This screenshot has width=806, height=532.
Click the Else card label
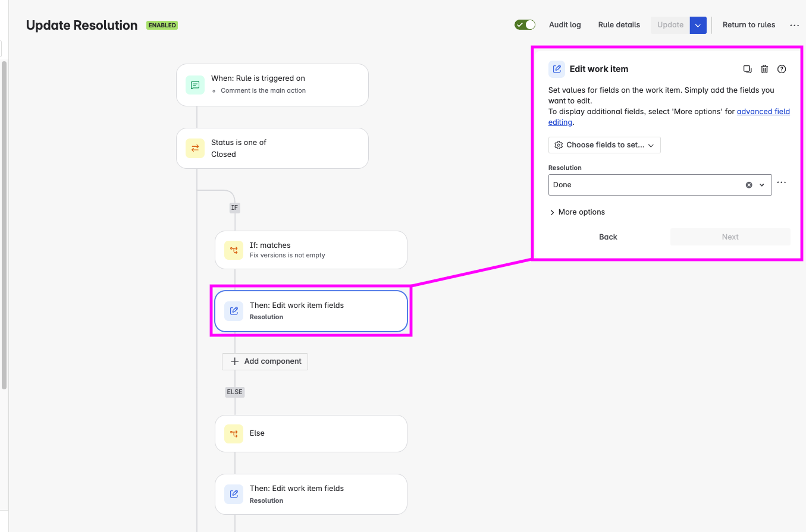click(x=257, y=433)
